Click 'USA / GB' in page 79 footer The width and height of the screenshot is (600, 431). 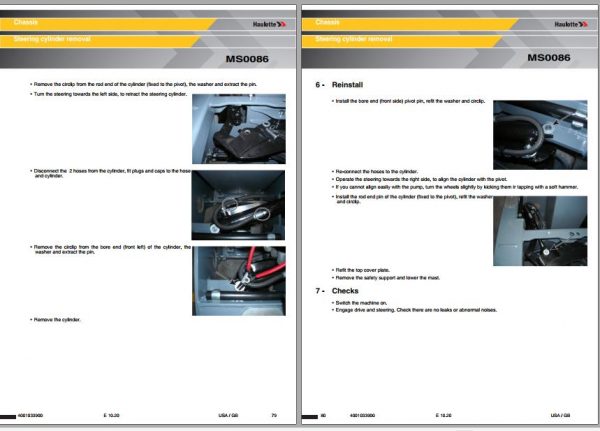pos(228,415)
